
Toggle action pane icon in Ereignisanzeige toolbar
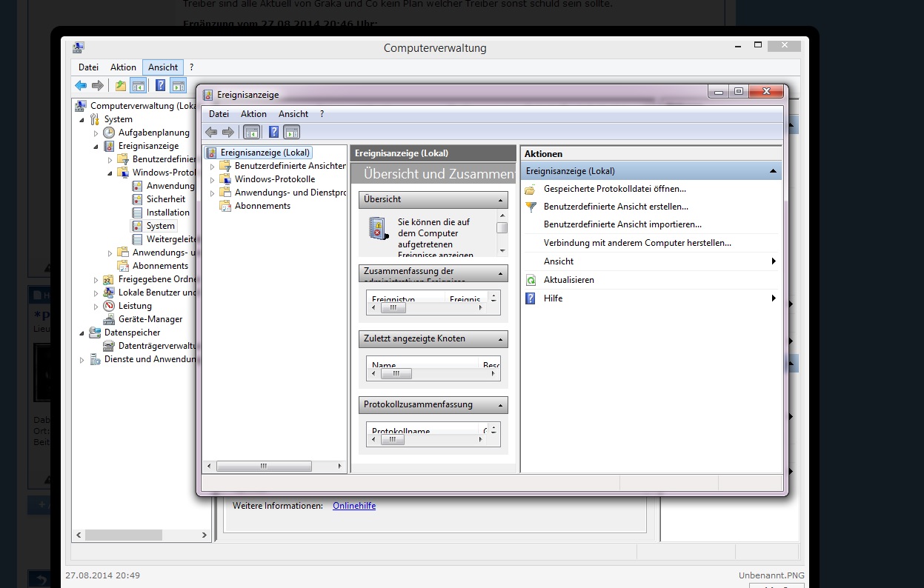point(291,132)
